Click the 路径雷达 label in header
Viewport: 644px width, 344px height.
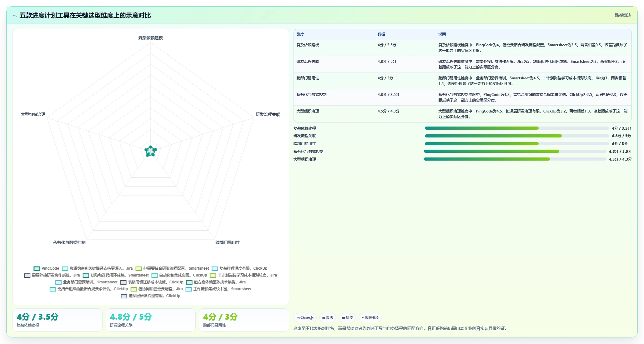(x=623, y=15)
